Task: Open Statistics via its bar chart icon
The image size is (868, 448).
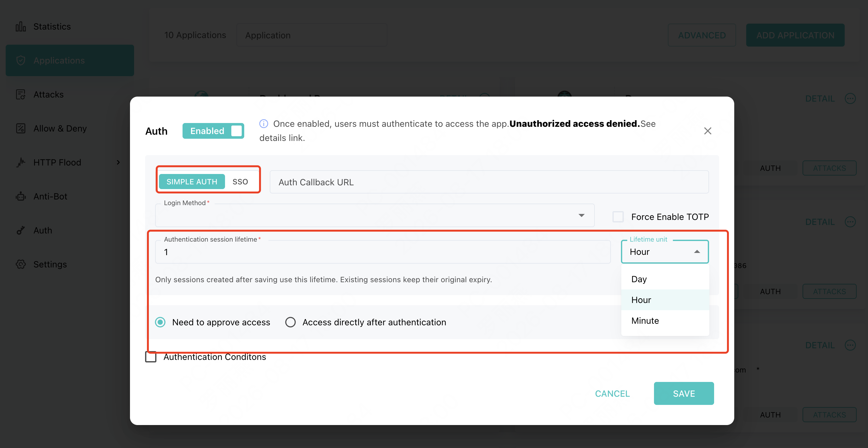Action: click(20, 26)
